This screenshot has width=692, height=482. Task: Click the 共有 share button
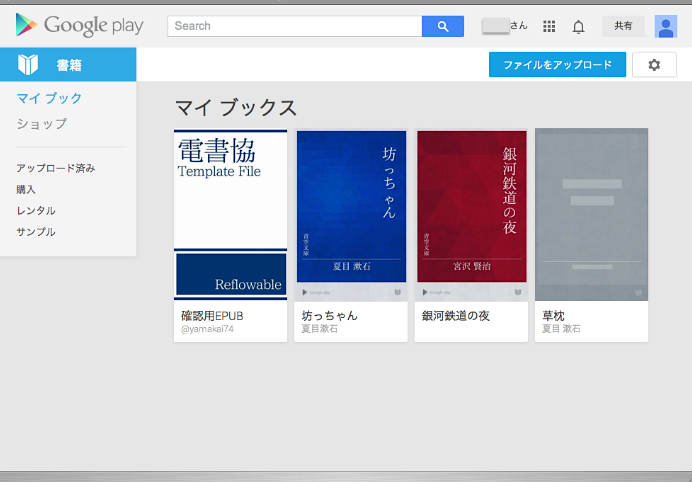pos(623,26)
